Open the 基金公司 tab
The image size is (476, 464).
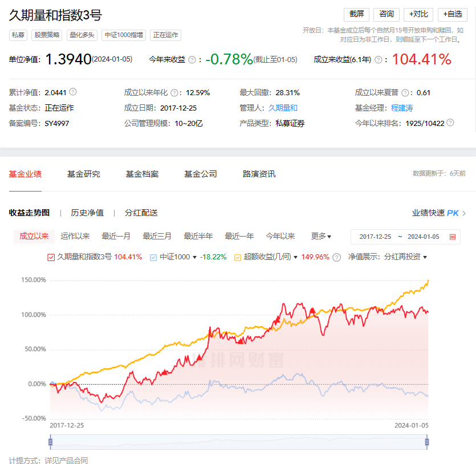tap(201, 174)
